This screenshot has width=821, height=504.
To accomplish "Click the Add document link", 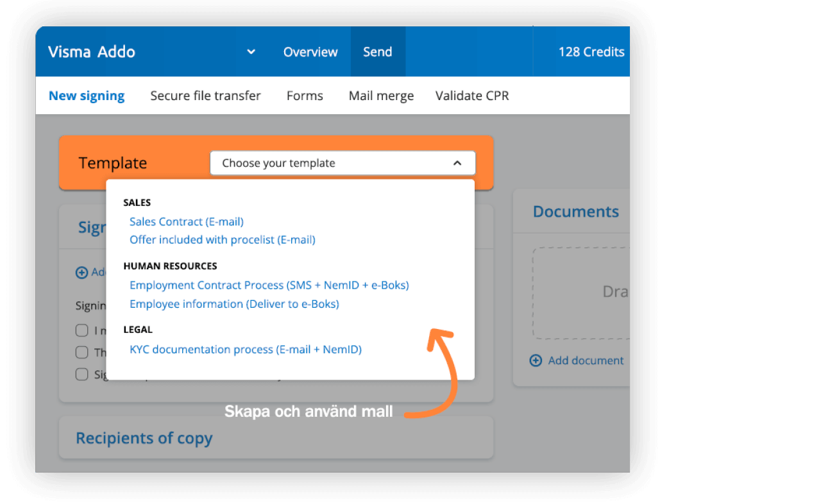I will [586, 360].
